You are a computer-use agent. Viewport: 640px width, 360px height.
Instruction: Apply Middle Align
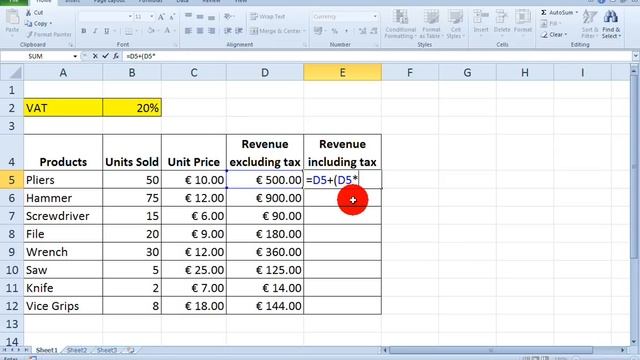tap(200, 16)
